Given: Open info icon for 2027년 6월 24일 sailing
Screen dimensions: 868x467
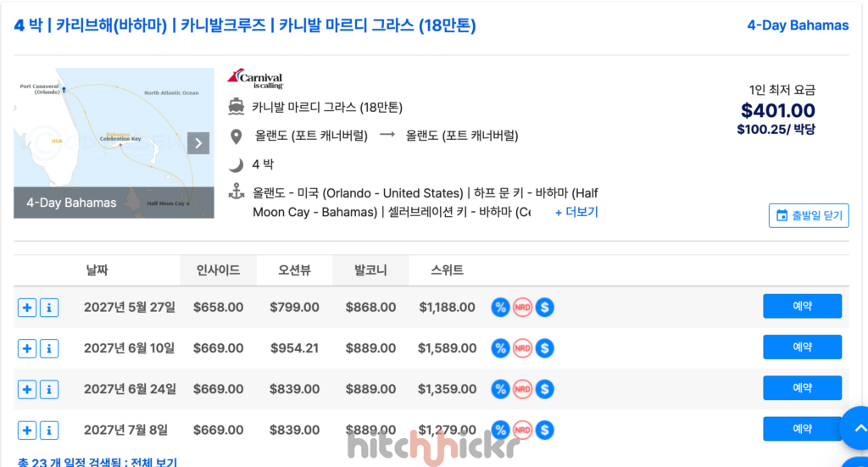Looking at the screenshot, I should coord(49,390).
